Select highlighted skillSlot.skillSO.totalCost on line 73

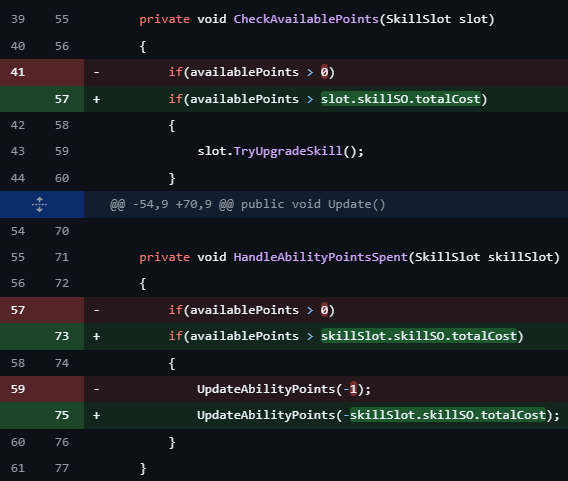pyautogui.click(x=419, y=336)
